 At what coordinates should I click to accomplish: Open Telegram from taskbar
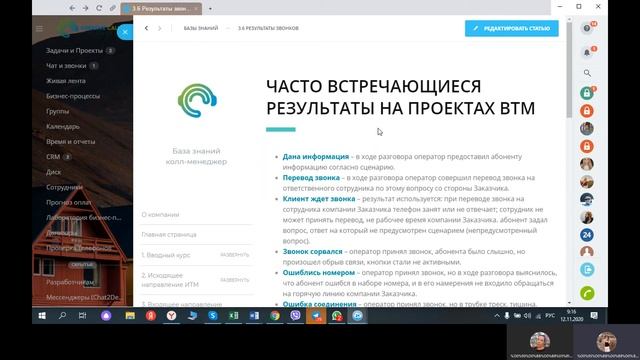click(x=316, y=316)
